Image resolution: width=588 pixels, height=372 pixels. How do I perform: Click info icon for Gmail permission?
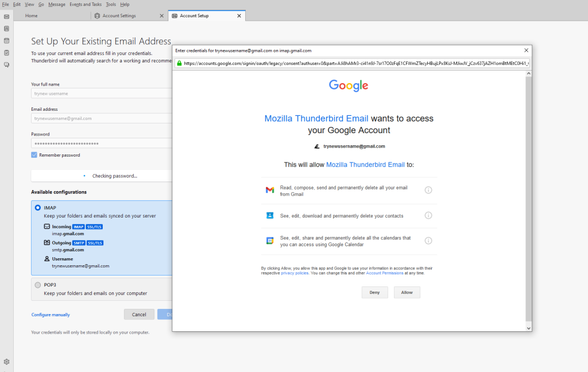pos(428,190)
